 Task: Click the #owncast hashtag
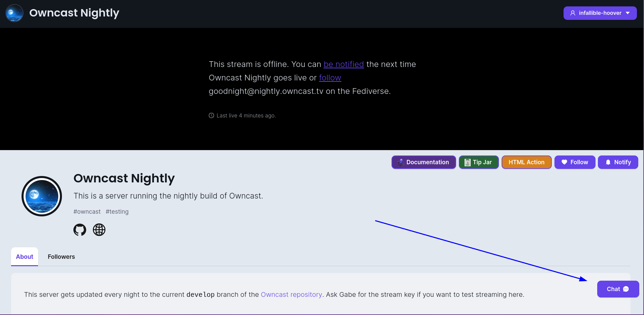(87, 211)
